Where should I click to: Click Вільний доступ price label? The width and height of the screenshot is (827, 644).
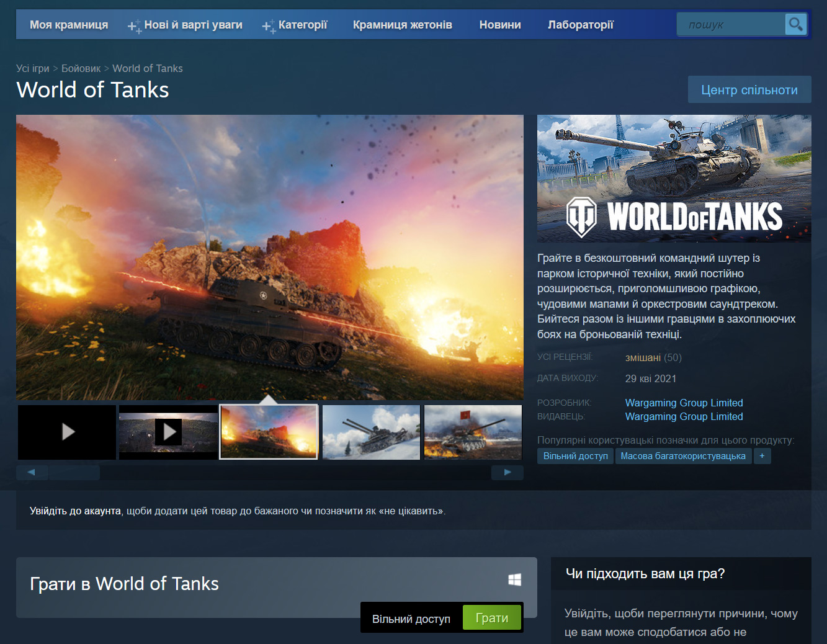[411, 619]
